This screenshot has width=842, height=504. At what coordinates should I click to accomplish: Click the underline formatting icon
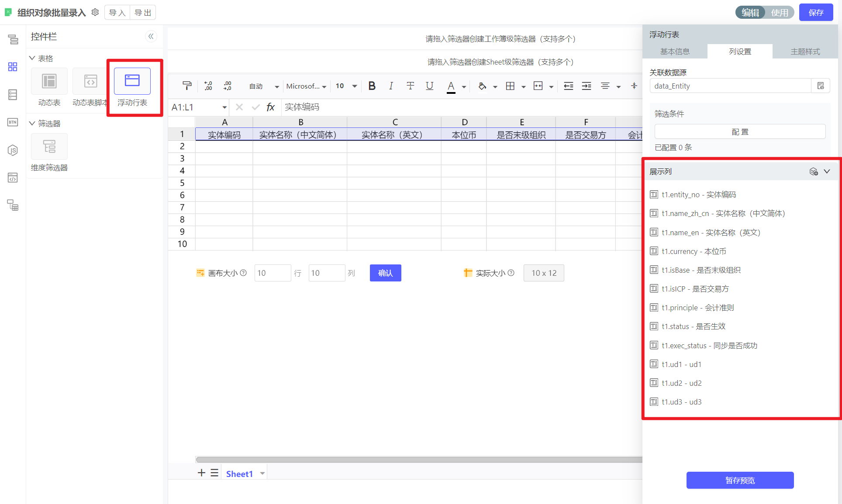[429, 86]
